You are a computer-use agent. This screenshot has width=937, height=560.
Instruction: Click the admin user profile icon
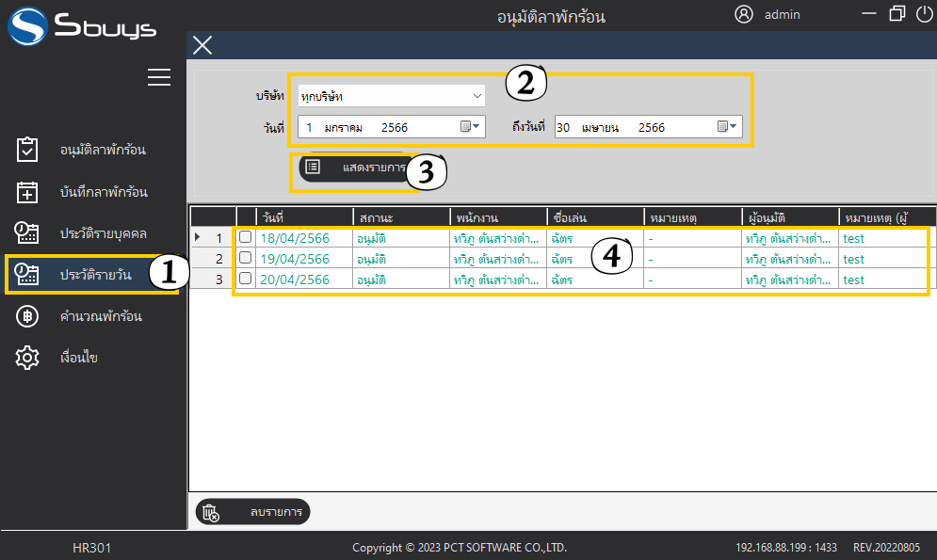coord(744,14)
